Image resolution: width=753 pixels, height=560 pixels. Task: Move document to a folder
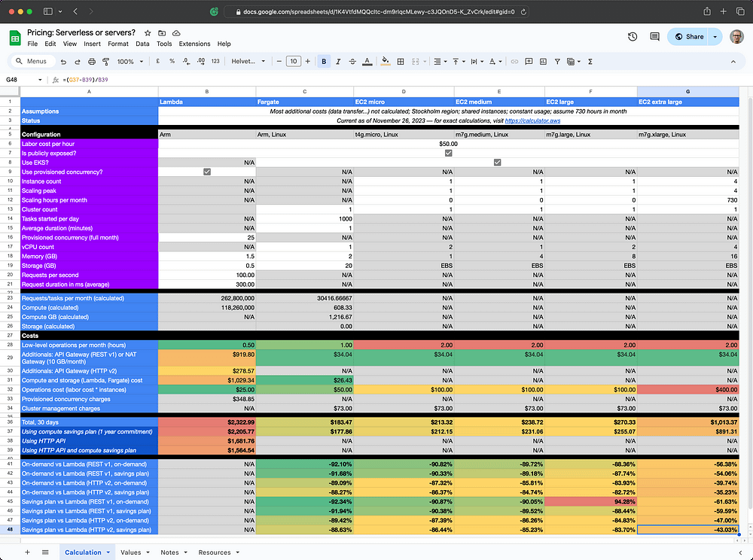tap(162, 33)
